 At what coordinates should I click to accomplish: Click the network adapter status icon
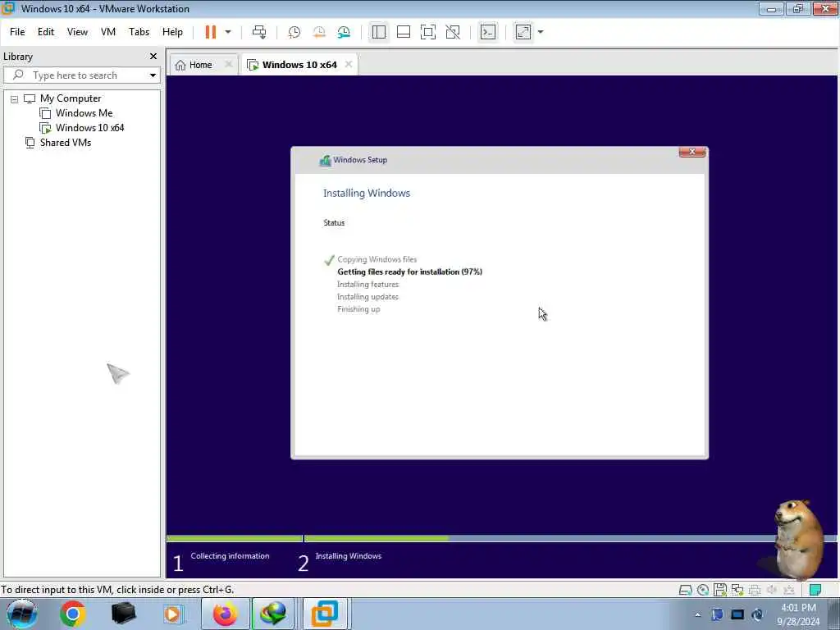[737, 591]
